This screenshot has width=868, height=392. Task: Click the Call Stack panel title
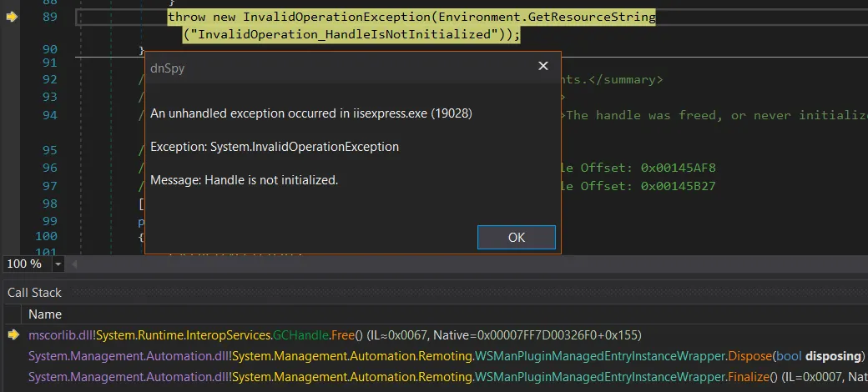[34, 292]
